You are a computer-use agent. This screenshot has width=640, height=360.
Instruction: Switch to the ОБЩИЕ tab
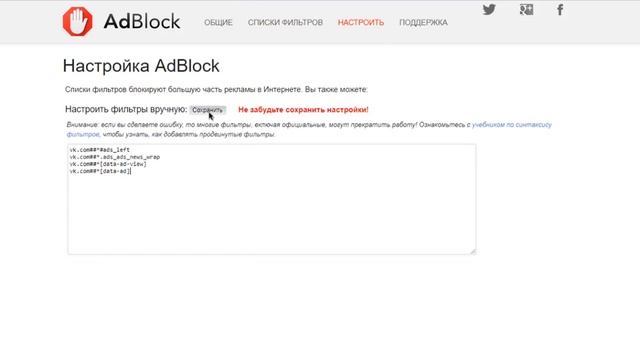tap(218, 22)
